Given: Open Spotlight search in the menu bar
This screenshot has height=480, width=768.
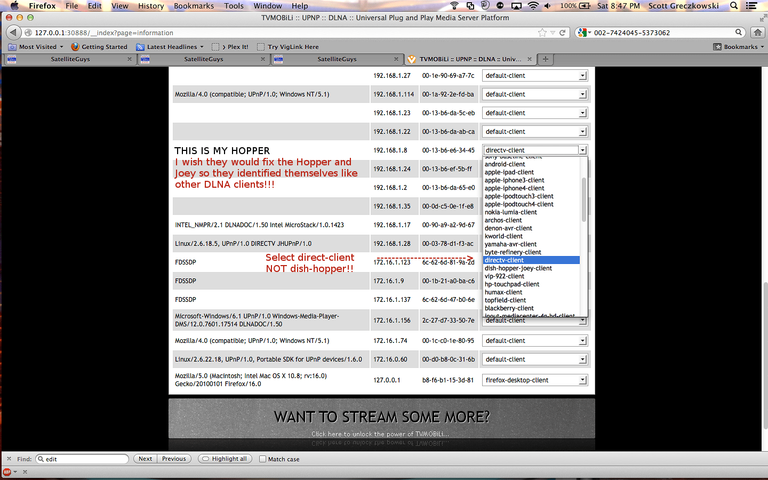Looking at the screenshot, I should pyautogui.click(x=733, y=6).
